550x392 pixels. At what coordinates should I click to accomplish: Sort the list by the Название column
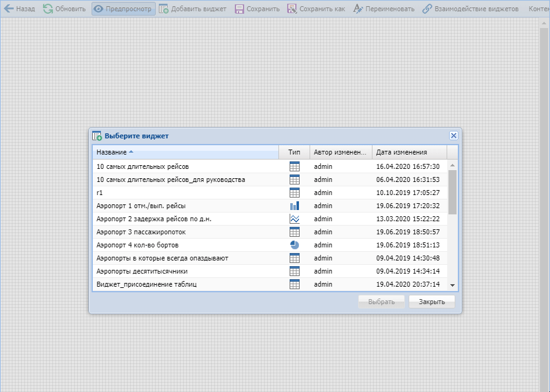(186, 152)
